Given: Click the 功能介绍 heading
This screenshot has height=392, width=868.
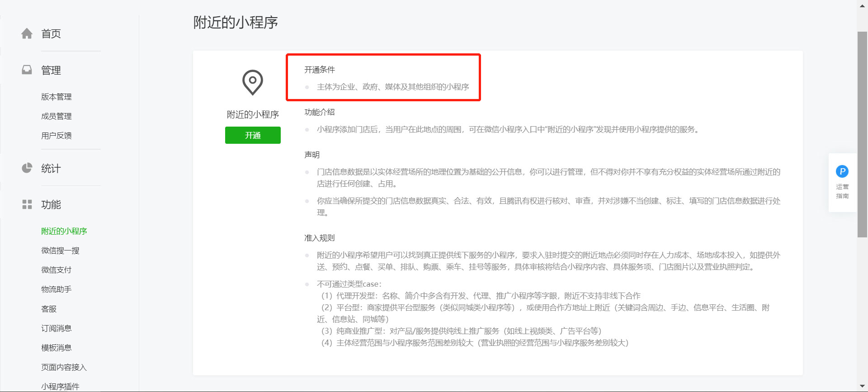Looking at the screenshot, I should pos(320,112).
